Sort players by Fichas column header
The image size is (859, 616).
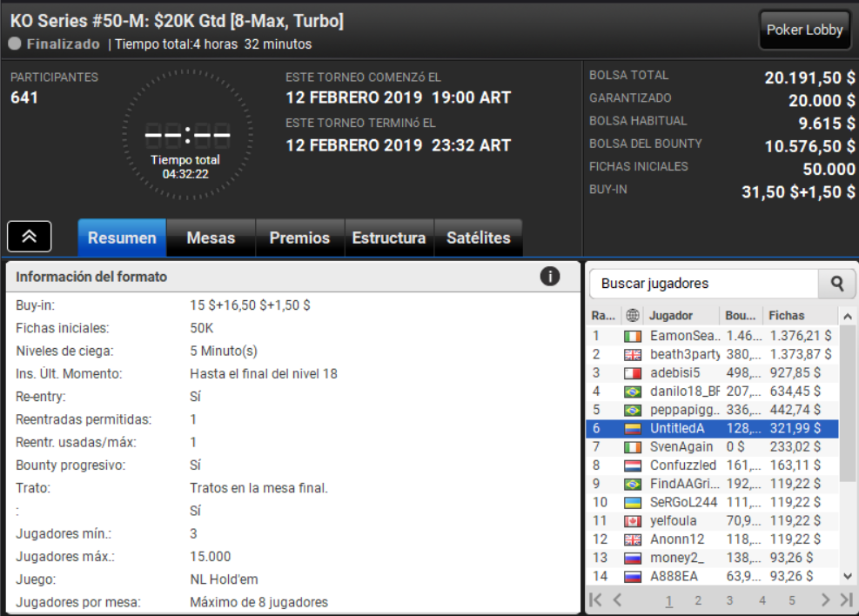tap(787, 315)
